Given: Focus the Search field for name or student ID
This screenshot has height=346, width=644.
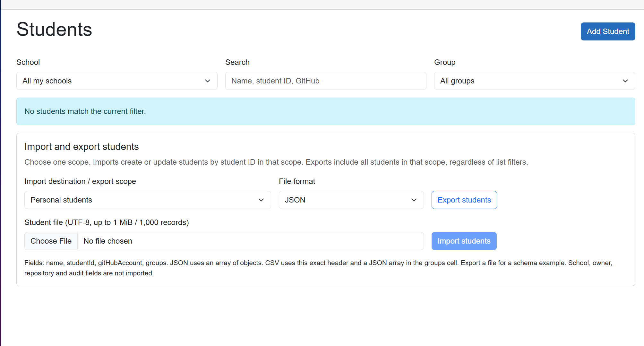Looking at the screenshot, I should 326,81.
